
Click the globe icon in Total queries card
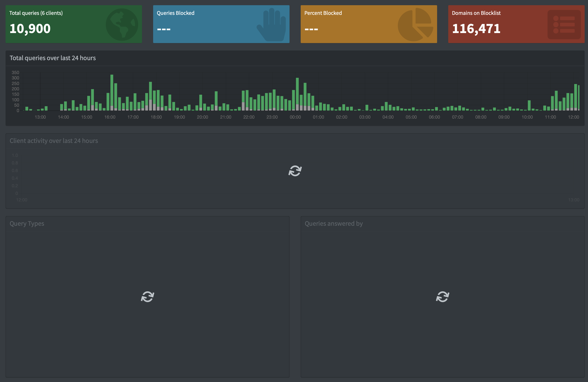(122, 25)
